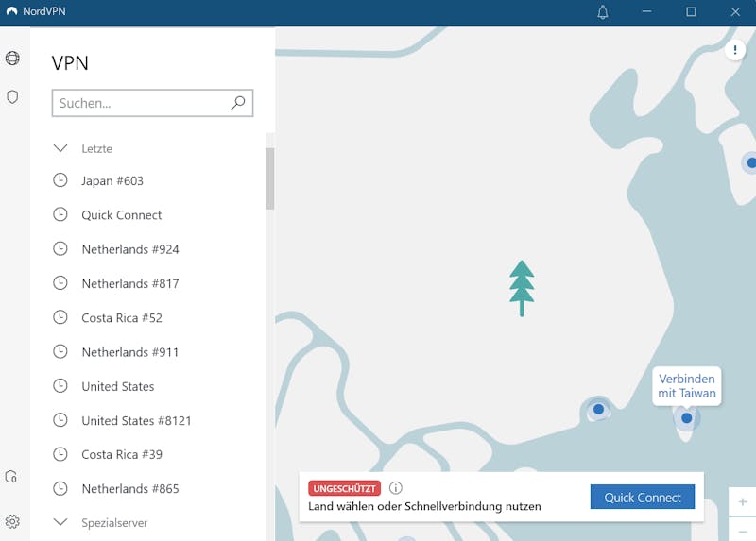Select recent Quick Connect list entry

point(122,215)
